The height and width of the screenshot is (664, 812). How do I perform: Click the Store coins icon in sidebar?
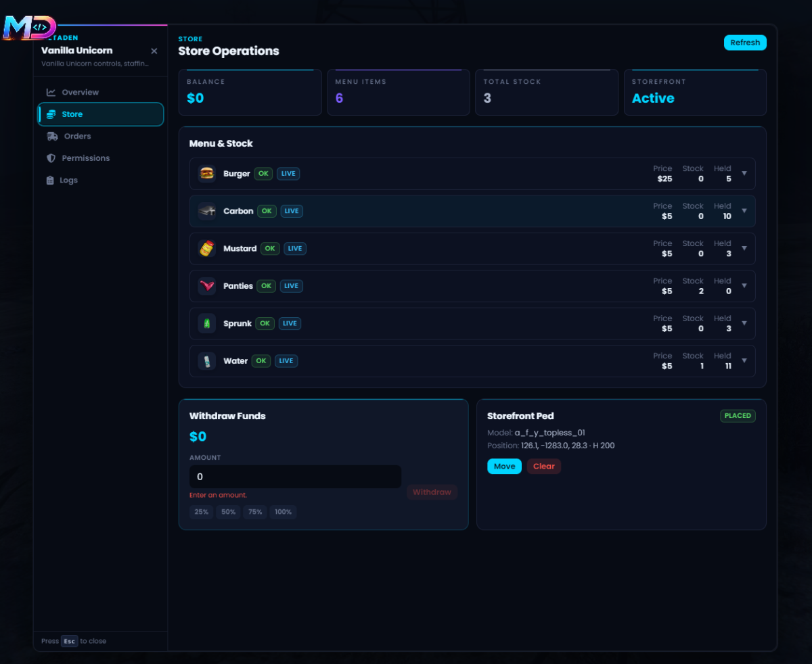pos(51,114)
